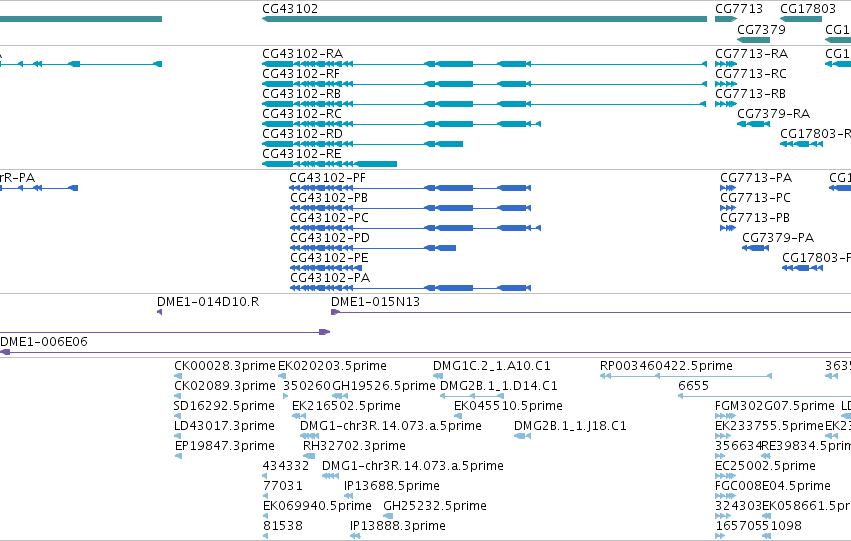This screenshot has width=851, height=541.
Task: Open protein CG43102-PE
Action: pos(329,258)
